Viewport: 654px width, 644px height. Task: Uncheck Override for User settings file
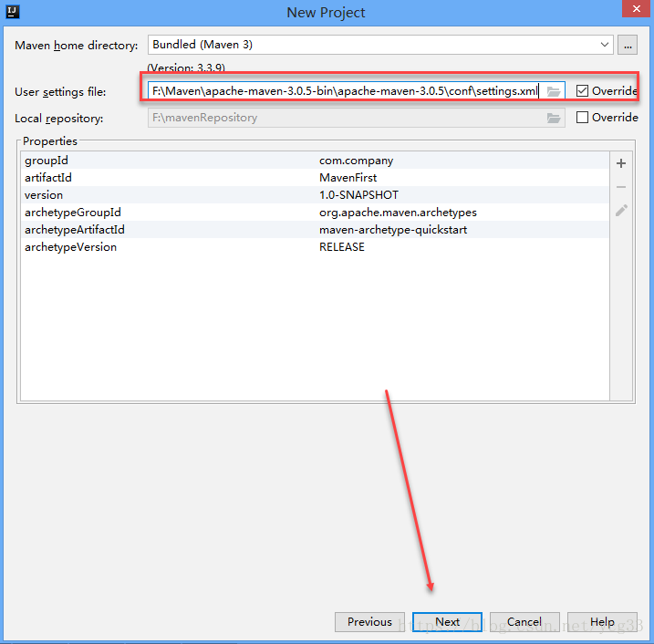pyautogui.click(x=582, y=90)
